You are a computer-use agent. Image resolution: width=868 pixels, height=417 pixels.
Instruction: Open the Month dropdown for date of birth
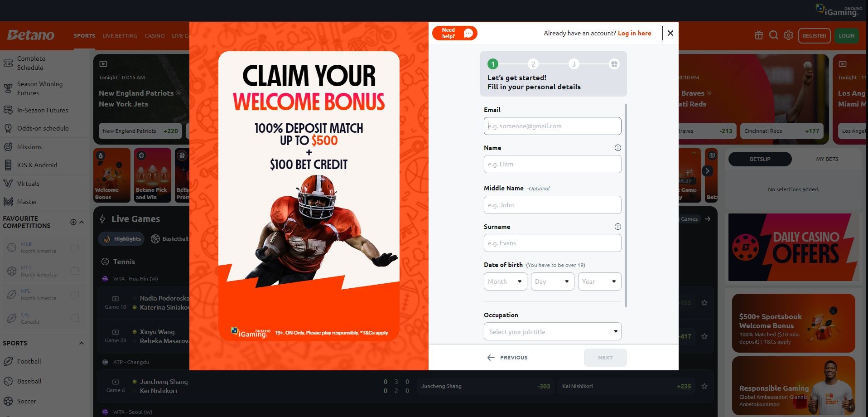pyautogui.click(x=505, y=281)
